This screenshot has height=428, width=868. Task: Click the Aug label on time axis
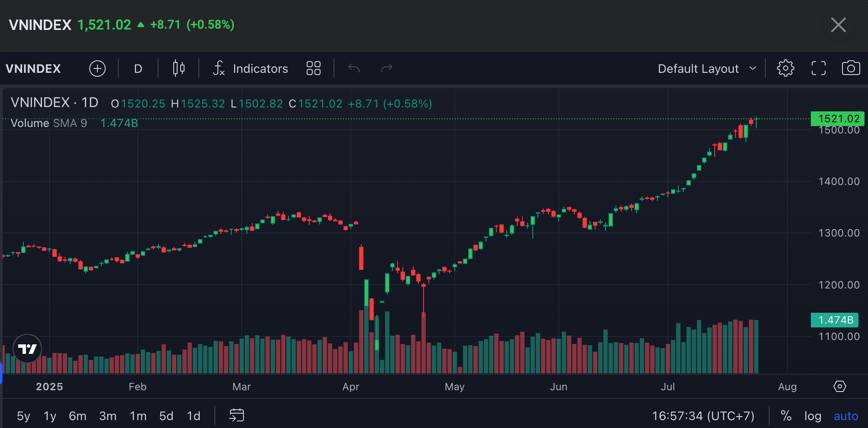click(788, 387)
